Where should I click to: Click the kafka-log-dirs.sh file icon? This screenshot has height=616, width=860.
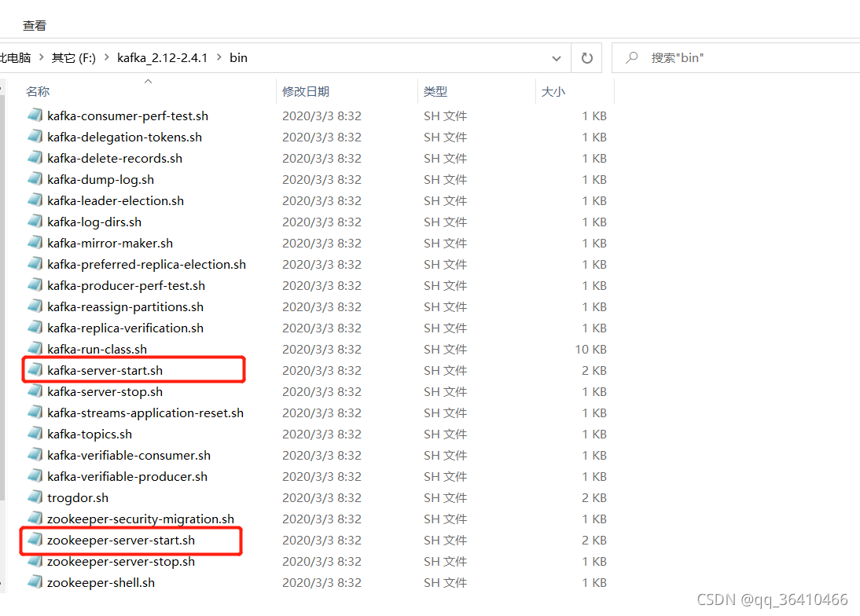coord(35,222)
